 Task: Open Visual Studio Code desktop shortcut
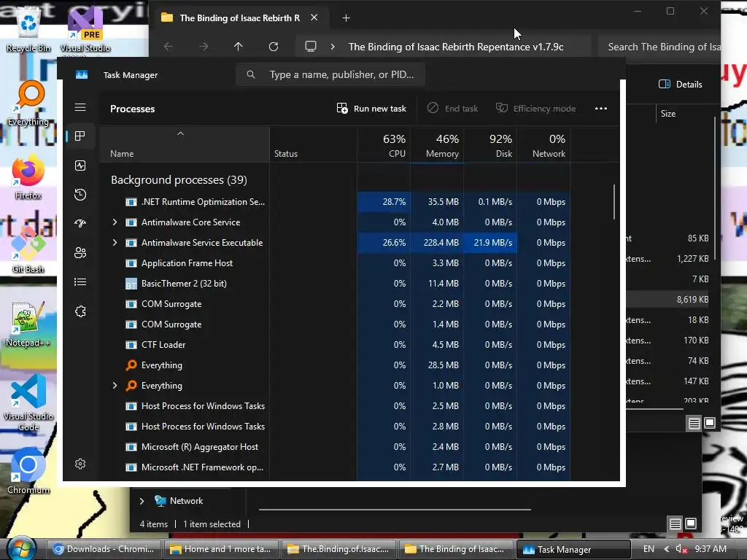pyautogui.click(x=28, y=402)
